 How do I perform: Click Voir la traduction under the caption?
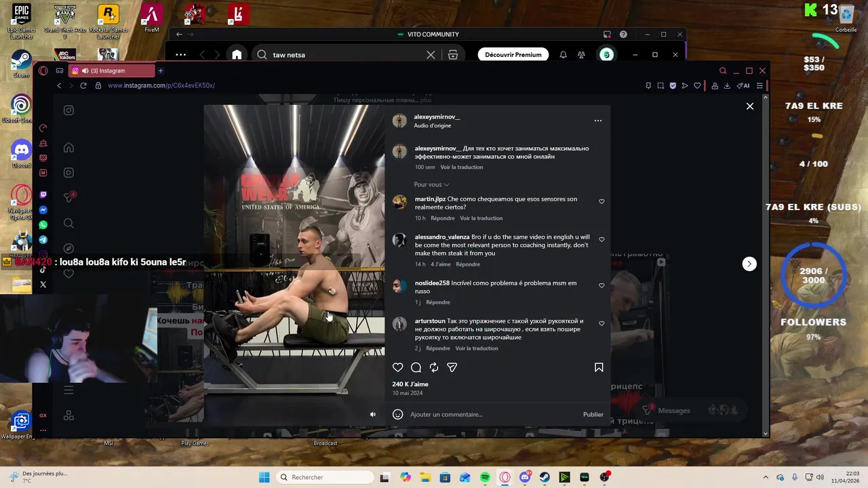click(x=462, y=167)
